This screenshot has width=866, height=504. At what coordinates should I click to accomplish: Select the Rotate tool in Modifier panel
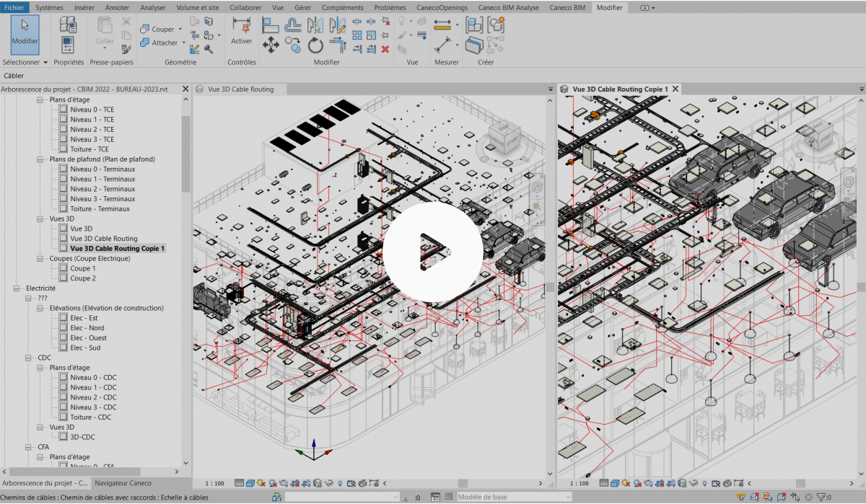point(315,45)
